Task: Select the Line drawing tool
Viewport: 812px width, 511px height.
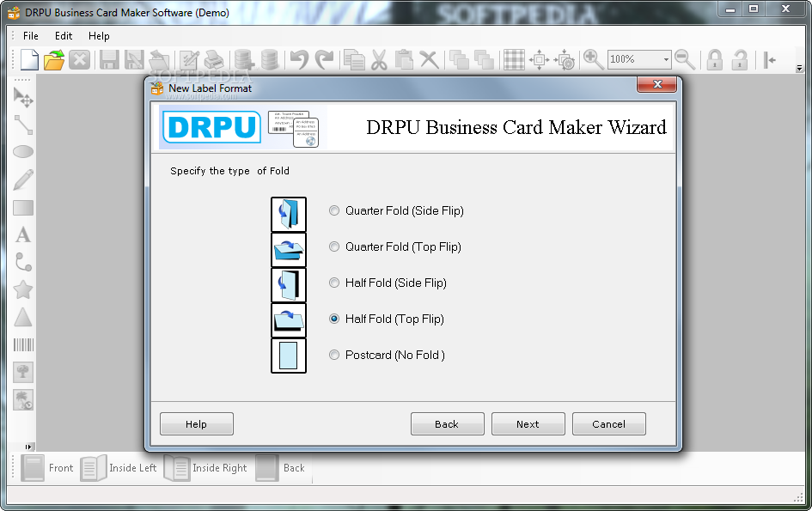Action: [x=23, y=125]
